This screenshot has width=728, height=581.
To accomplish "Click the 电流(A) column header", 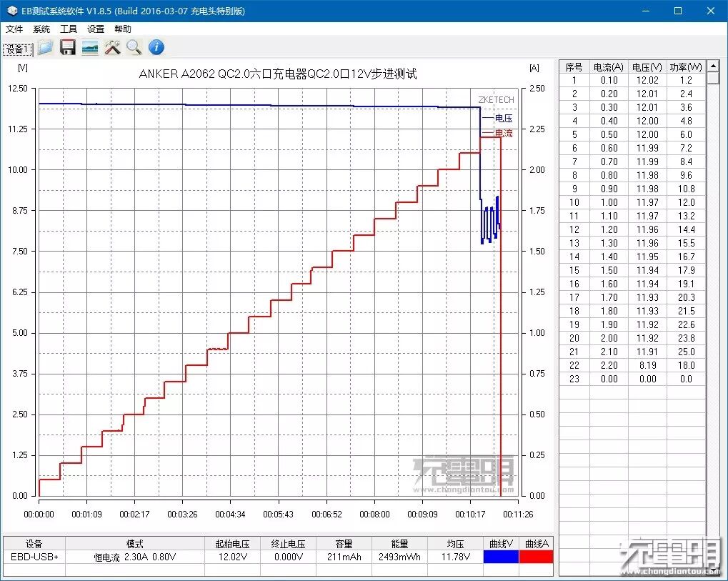I will [x=609, y=67].
